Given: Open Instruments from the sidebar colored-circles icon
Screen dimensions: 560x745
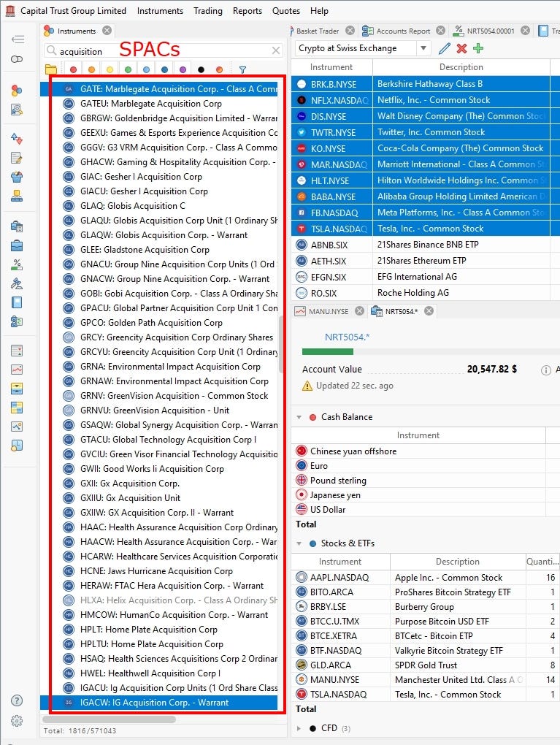Looking at the screenshot, I should (x=17, y=91).
